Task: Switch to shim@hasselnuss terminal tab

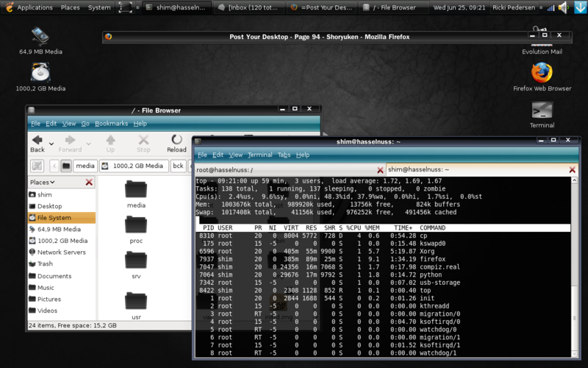Action: pyautogui.click(x=482, y=170)
